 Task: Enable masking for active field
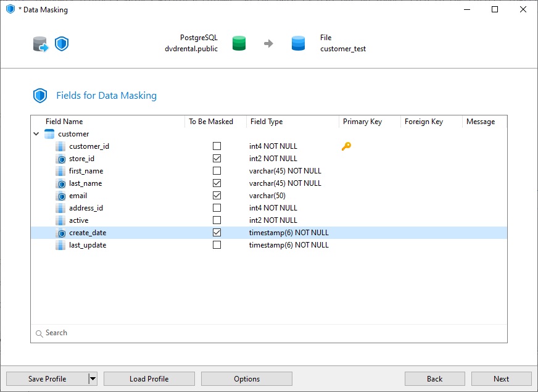coord(217,220)
